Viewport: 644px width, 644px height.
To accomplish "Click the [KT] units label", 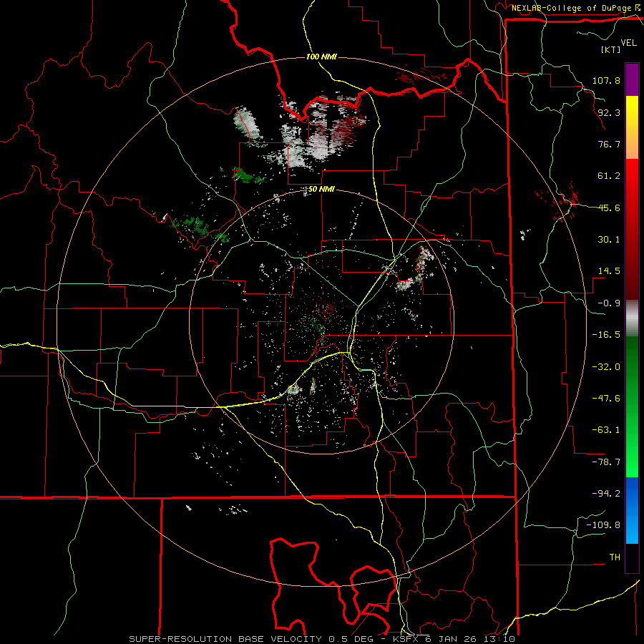I will 611,49.
